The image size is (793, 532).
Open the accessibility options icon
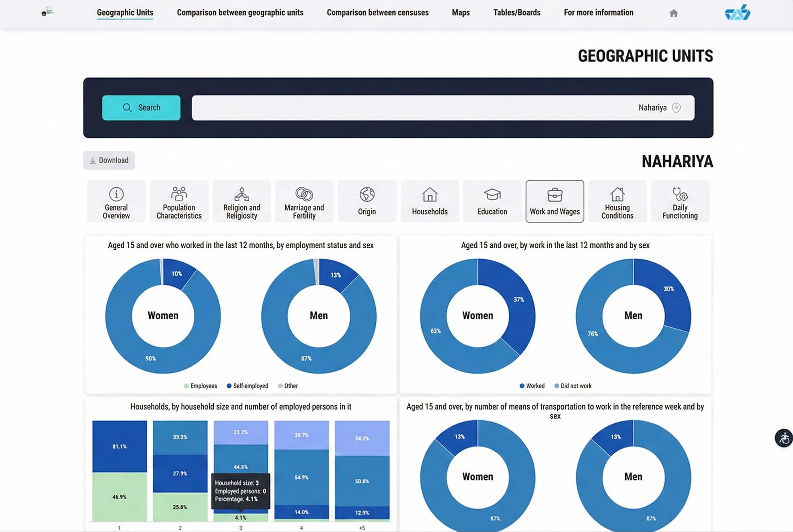784,438
